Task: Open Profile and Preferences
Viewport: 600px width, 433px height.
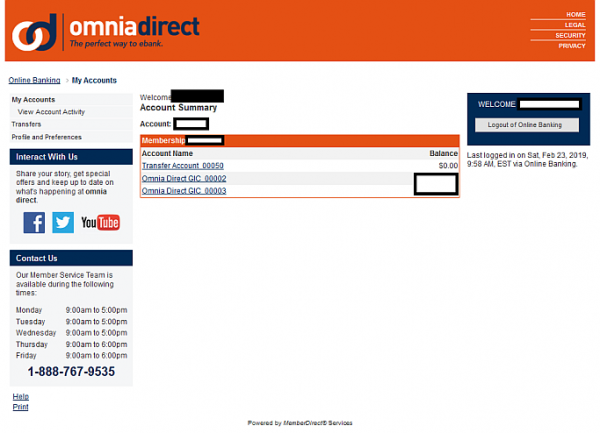Action: coord(46,137)
